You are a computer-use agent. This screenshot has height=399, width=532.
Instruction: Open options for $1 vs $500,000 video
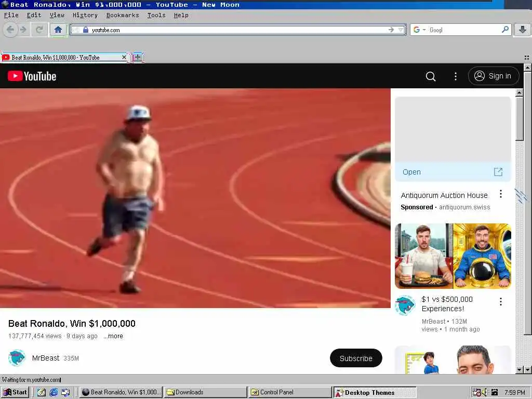[500, 302]
